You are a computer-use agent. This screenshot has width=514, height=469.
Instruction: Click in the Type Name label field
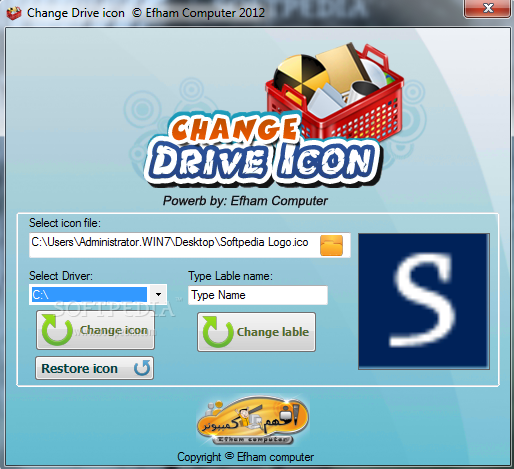click(258, 295)
